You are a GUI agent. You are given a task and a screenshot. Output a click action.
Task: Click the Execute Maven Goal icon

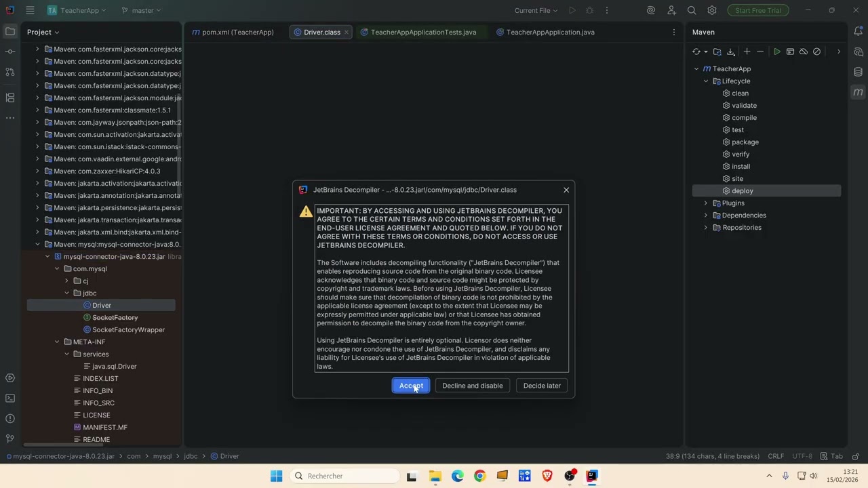click(x=790, y=52)
